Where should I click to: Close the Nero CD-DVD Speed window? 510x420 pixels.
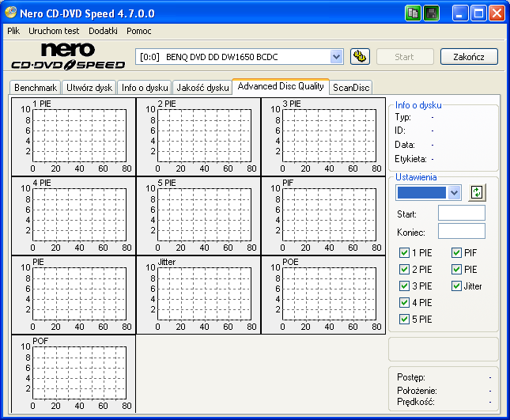[497, 13]
